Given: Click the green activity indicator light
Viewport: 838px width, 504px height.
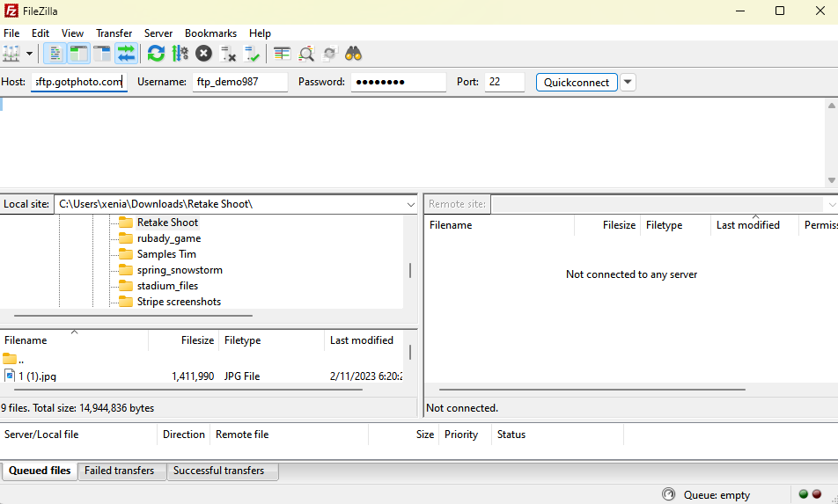Looking at the screenshot, I should coord(804,494).
